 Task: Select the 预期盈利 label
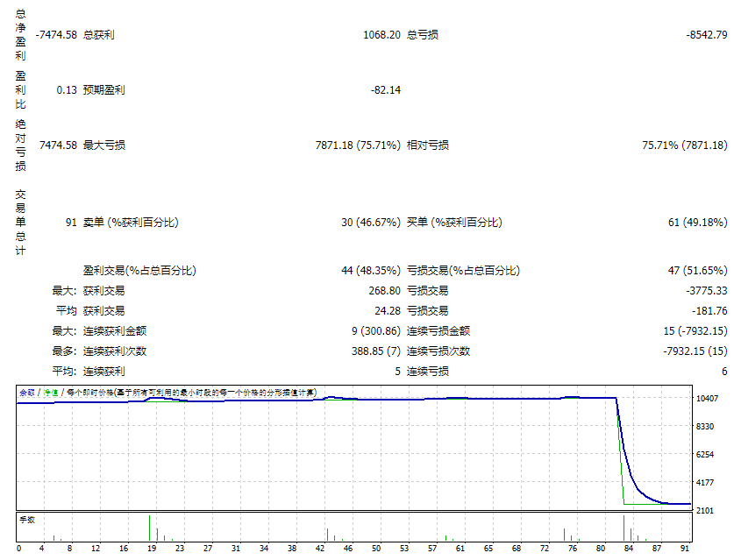(x=103, y=90)
